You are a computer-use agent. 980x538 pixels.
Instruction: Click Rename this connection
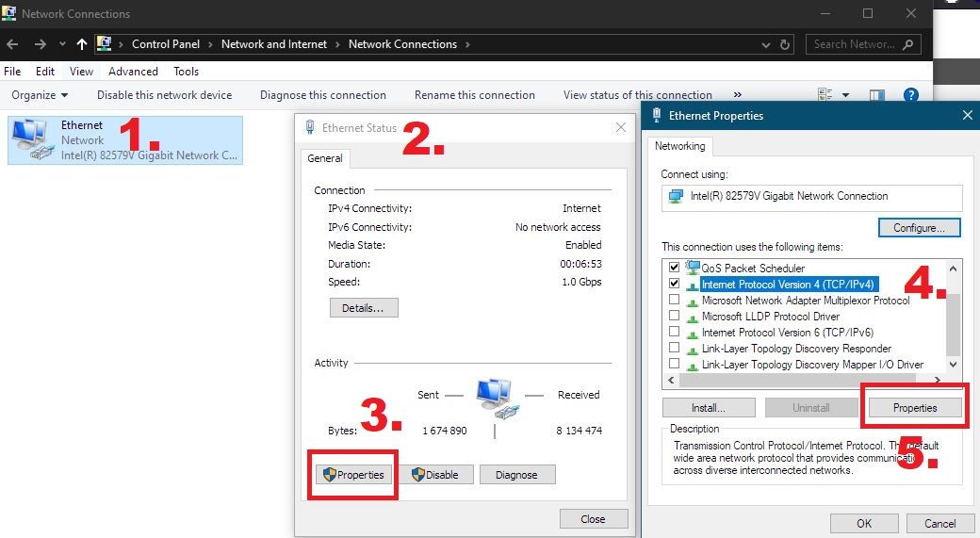(x=474, y=95)
